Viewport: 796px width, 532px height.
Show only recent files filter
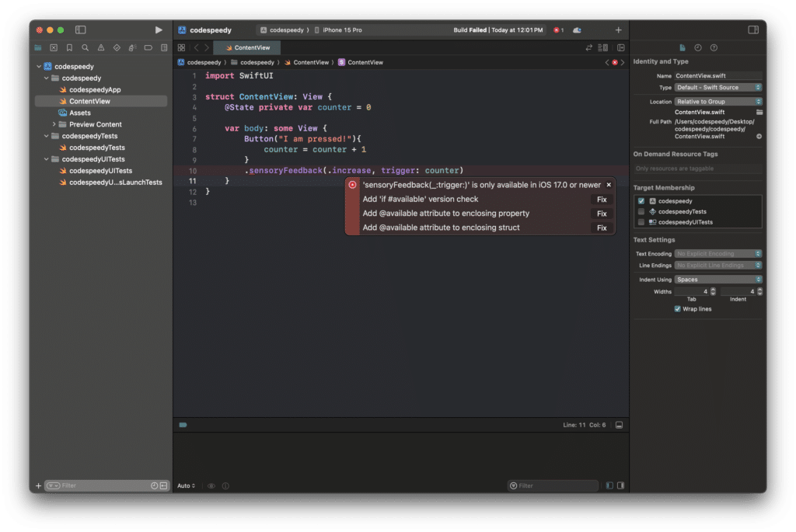point(155,486)
